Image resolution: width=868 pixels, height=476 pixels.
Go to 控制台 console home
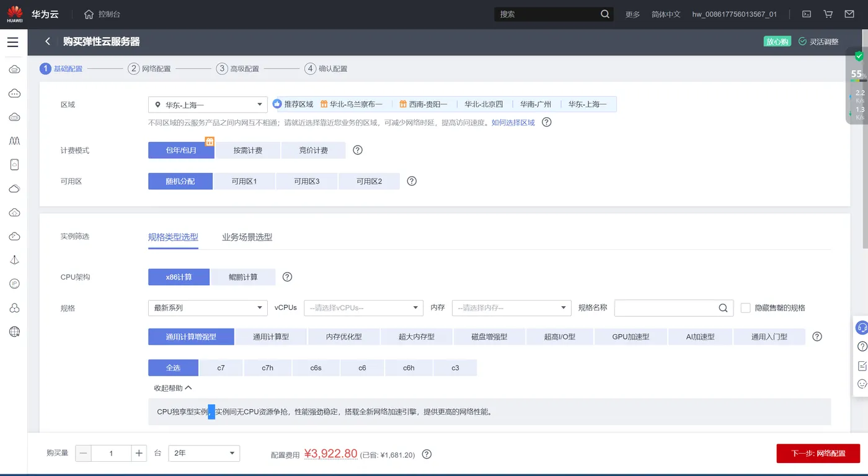tap(102, 14)
